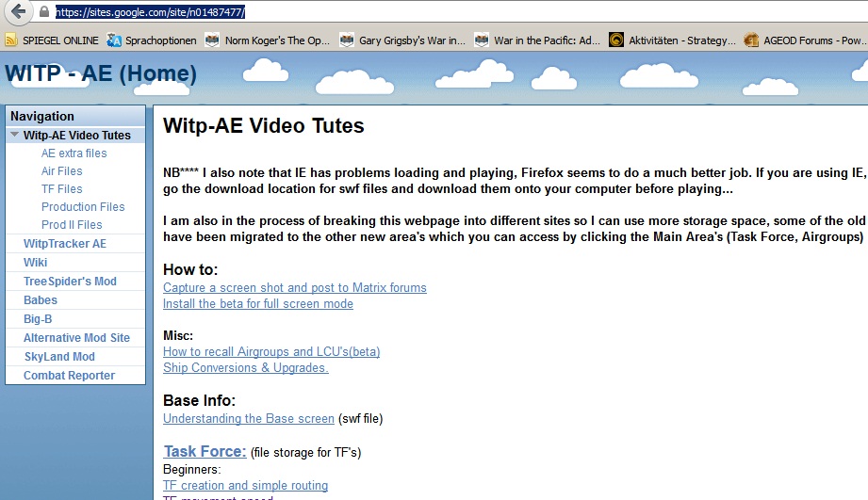Open SkyLand Mod navigation link

[x=59, y=356]
